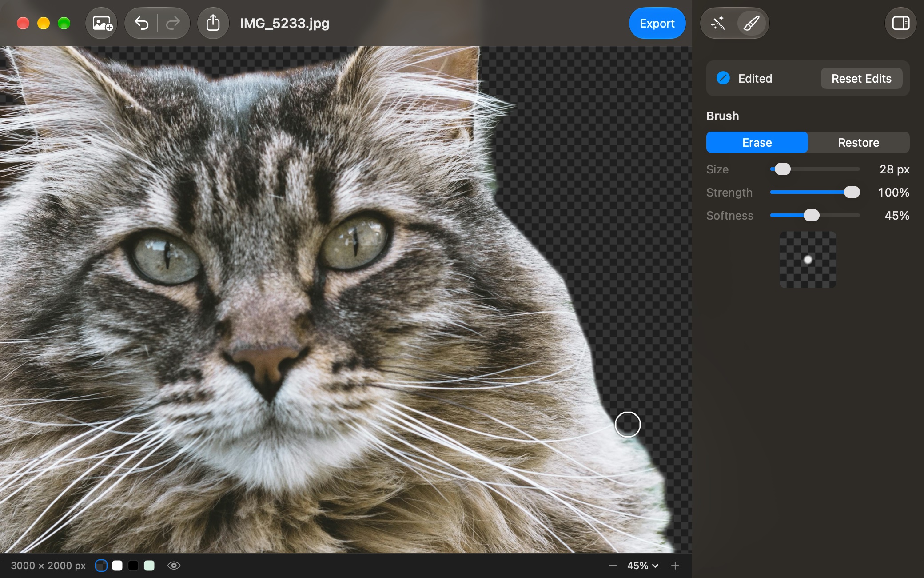Screen dimensions: 924x578
Task: Click the 45% softness value
Action: coord(897,215)
